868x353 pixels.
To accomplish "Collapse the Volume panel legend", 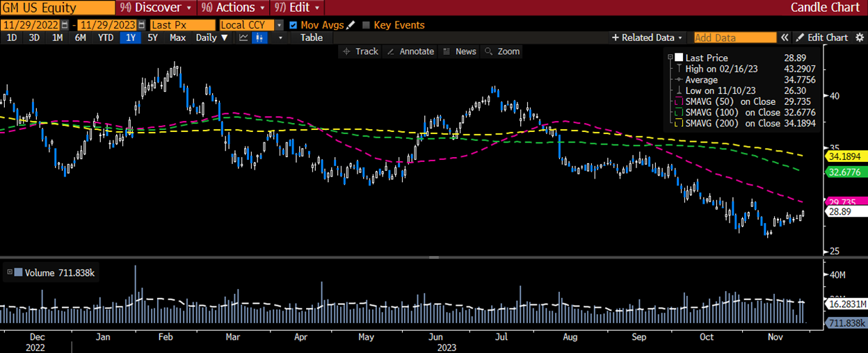I will click(x=9, y=272).
